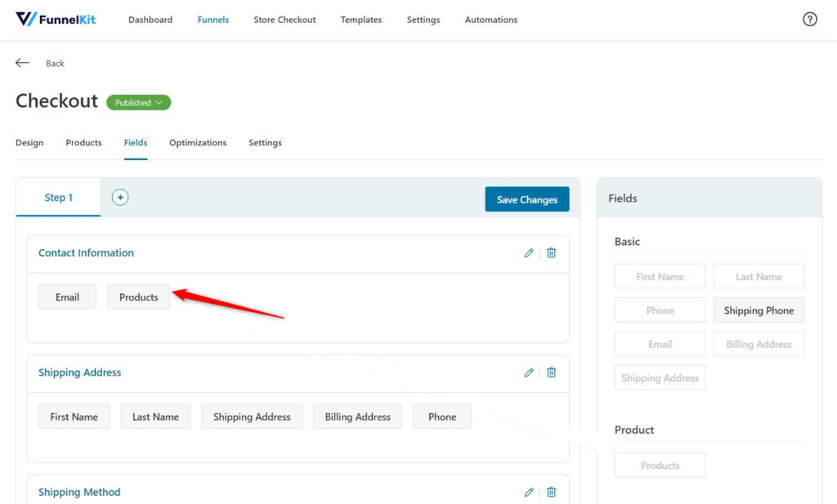
Task: Edit the Shipping Method section
Action: 529,492
